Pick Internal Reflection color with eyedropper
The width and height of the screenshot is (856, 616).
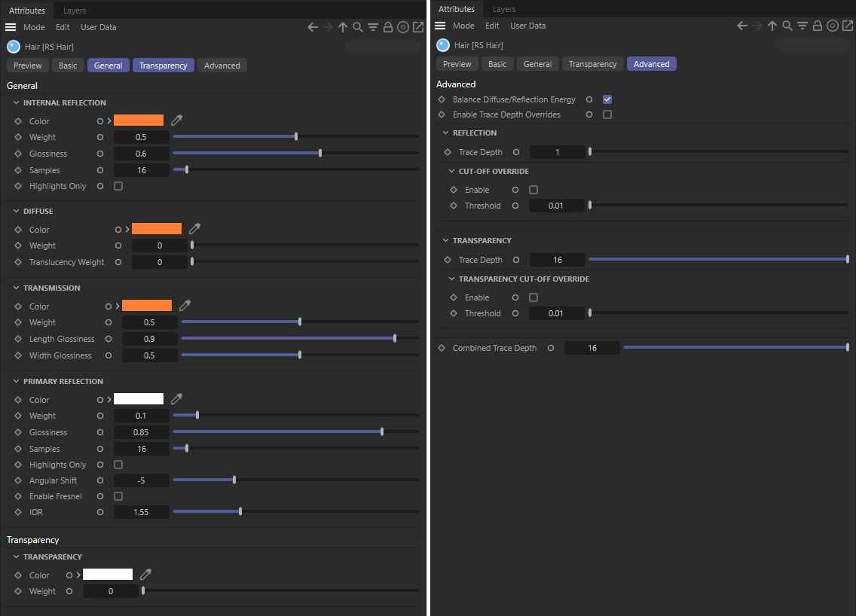click(176, 120)
